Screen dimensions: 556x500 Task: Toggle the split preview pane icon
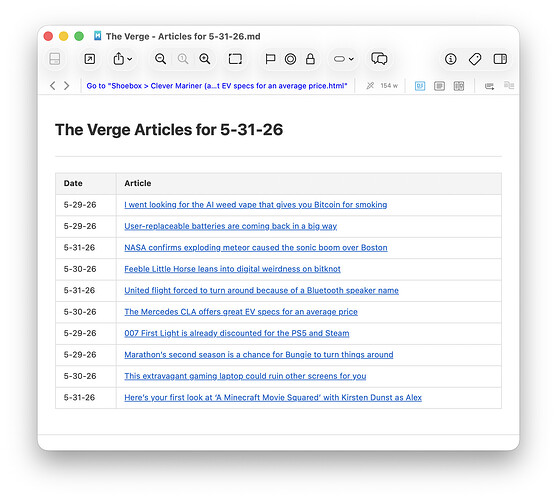click(x=55, y=59)
